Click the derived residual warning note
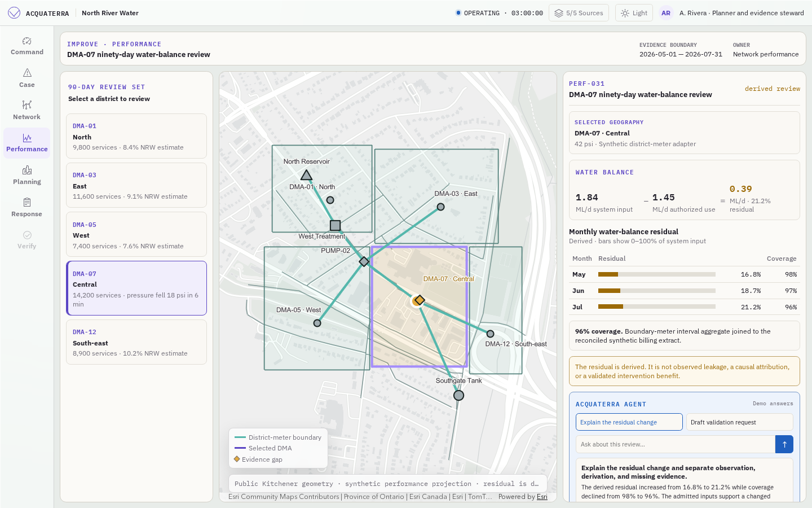This screenshot has height=508, width=812. [x=685, y=371]
